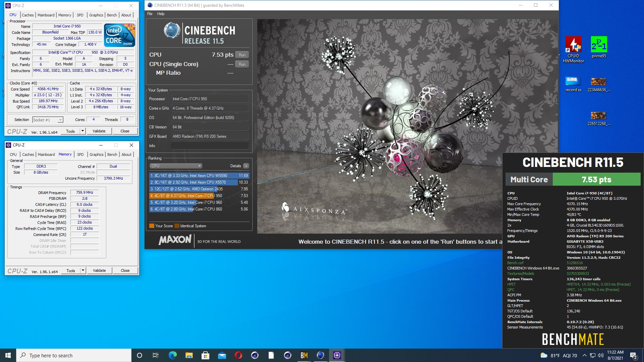
Task: Switch to Mainboard tab in top CPU-Z
Action: 46,15
